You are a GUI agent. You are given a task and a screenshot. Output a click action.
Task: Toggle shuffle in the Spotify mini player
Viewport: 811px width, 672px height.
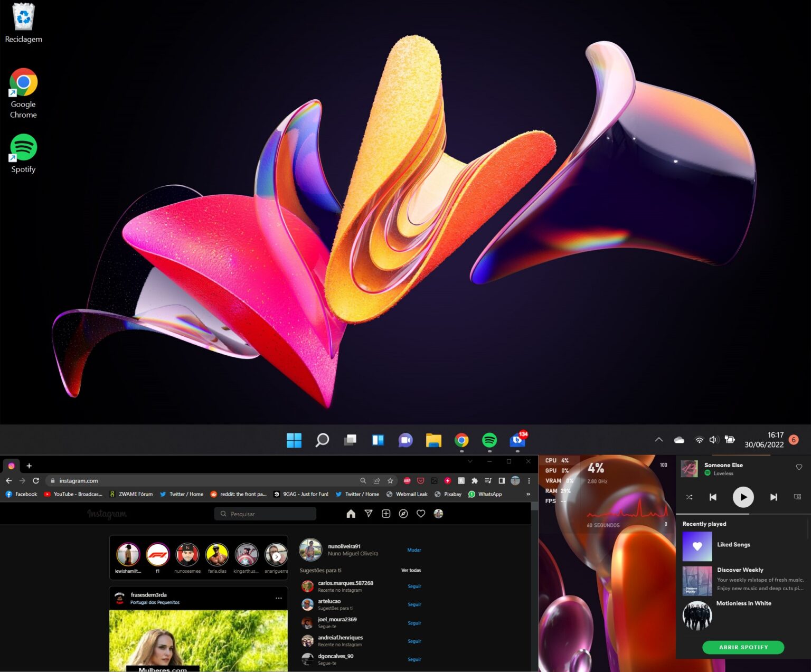(x=689, y=497)
